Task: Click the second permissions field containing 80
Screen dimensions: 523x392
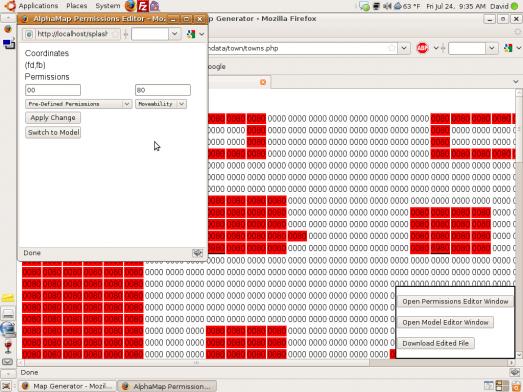Action: [163, 90]
